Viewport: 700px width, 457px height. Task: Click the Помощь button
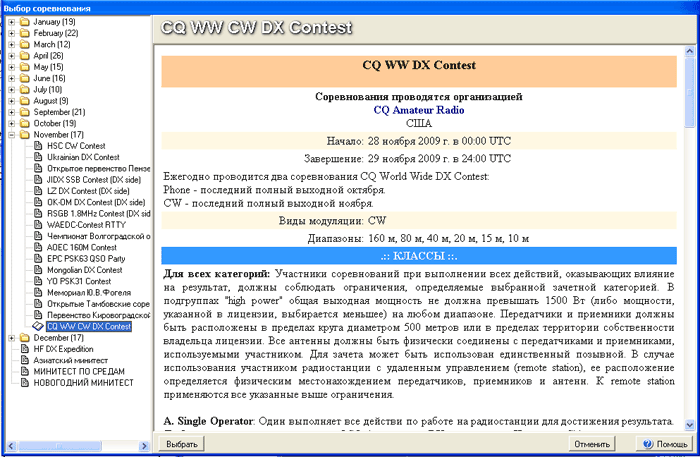click(665, 444)
